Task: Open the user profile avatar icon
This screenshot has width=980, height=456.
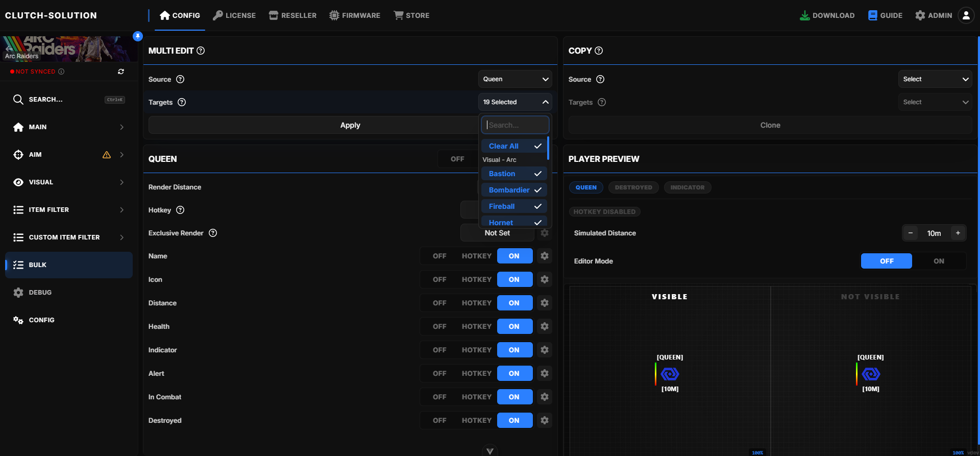Action: (x=966, y=15)
